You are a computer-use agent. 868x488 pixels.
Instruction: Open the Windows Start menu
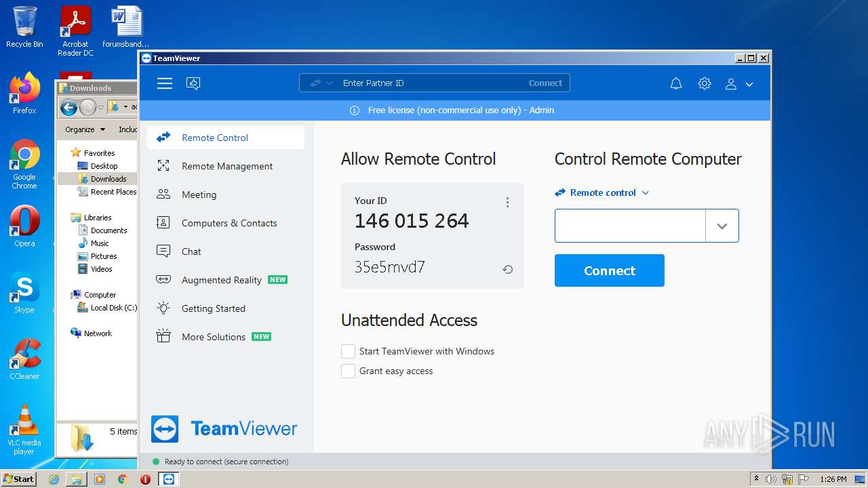pyautogui.click(x=19, y=479)
